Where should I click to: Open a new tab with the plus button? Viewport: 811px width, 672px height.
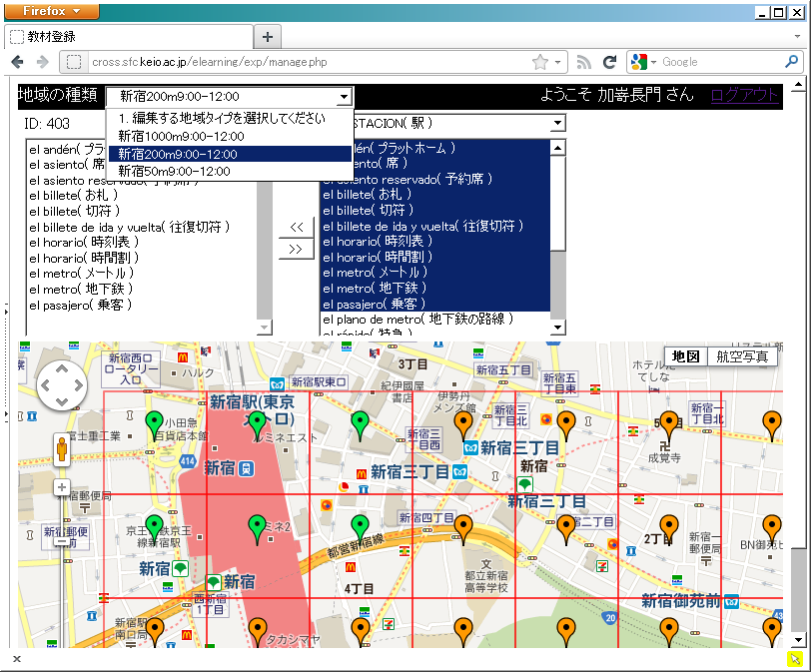267,37
